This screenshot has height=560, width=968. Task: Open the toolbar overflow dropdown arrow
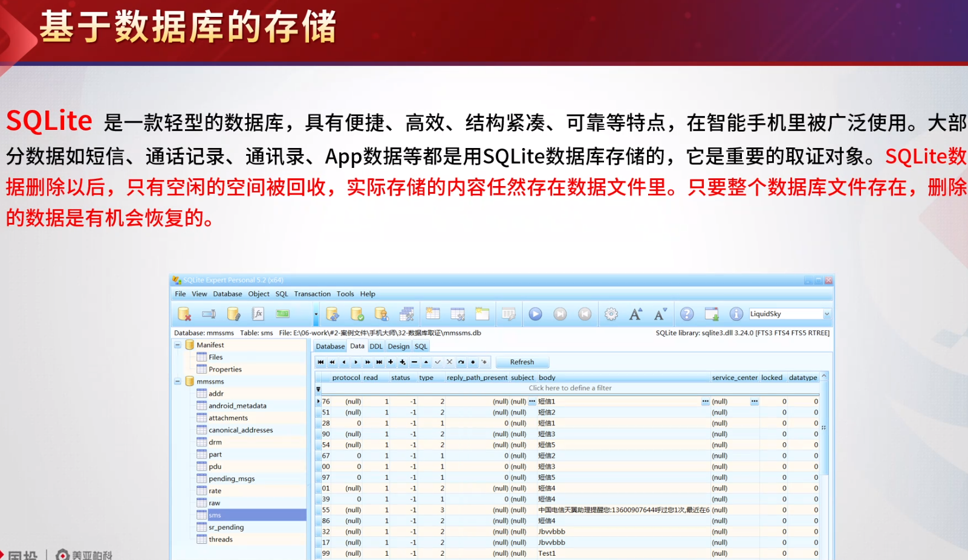[x=316, y=315]
